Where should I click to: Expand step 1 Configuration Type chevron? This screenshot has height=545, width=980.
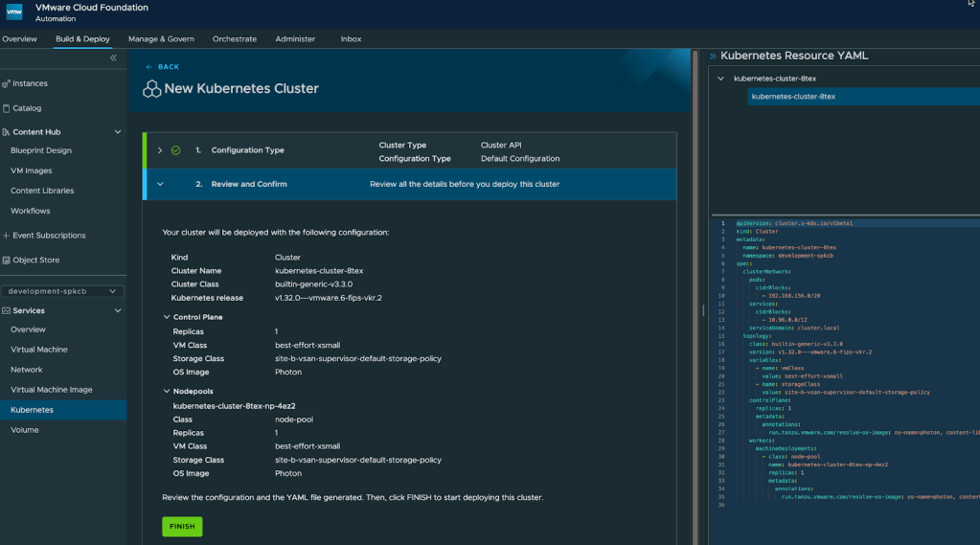click(x=160, y=150)
